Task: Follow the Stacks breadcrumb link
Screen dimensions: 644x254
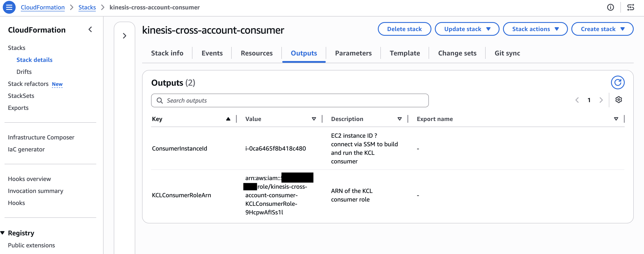Action: tap(87, 7)
